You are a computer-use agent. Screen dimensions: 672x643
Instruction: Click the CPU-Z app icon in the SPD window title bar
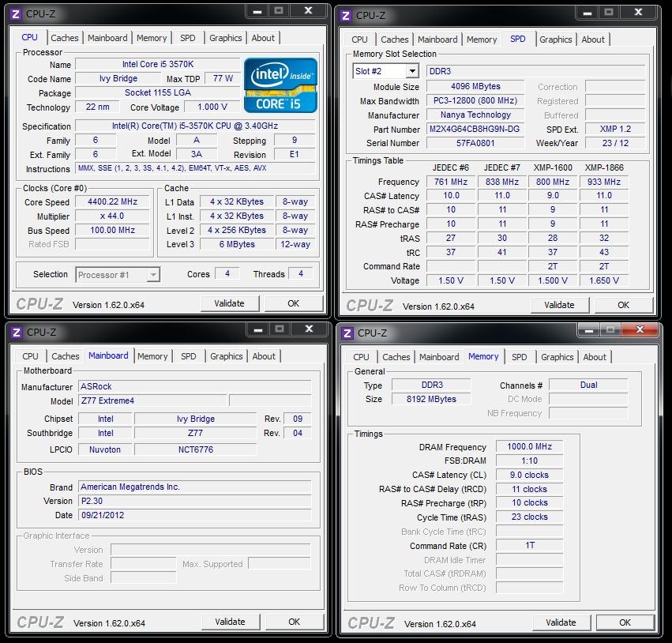point(346,16)
